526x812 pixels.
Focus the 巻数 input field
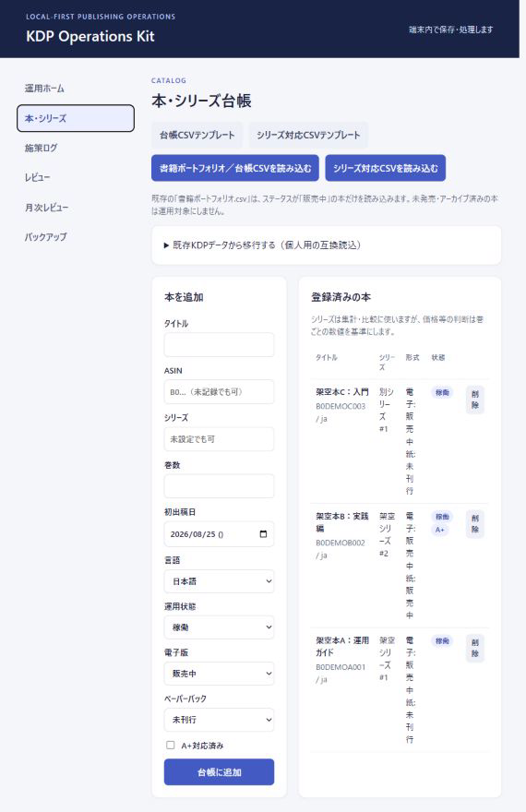[219, 486]
